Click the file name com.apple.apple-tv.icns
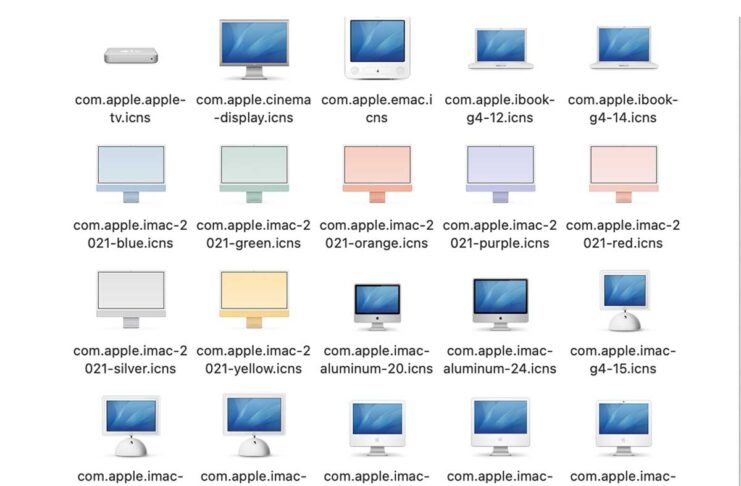The width and height of the screenshot is (741, 486). 130,109
